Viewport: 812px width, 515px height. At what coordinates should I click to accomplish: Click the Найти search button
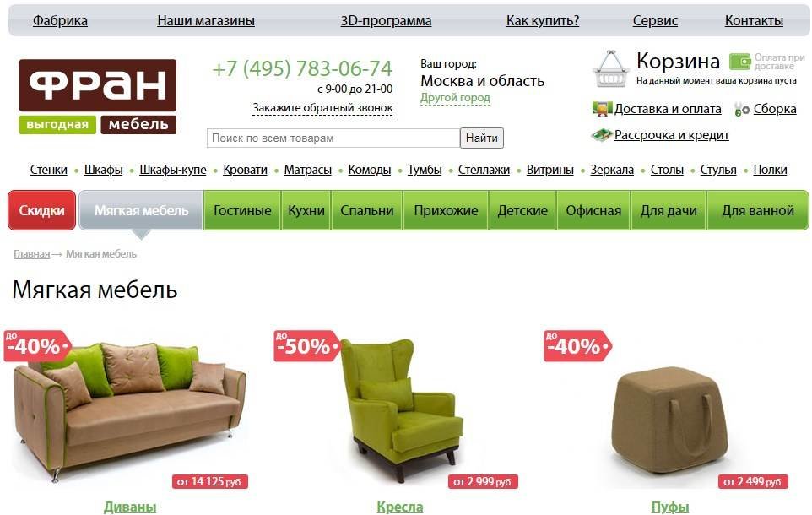click(x=482, y=138)
